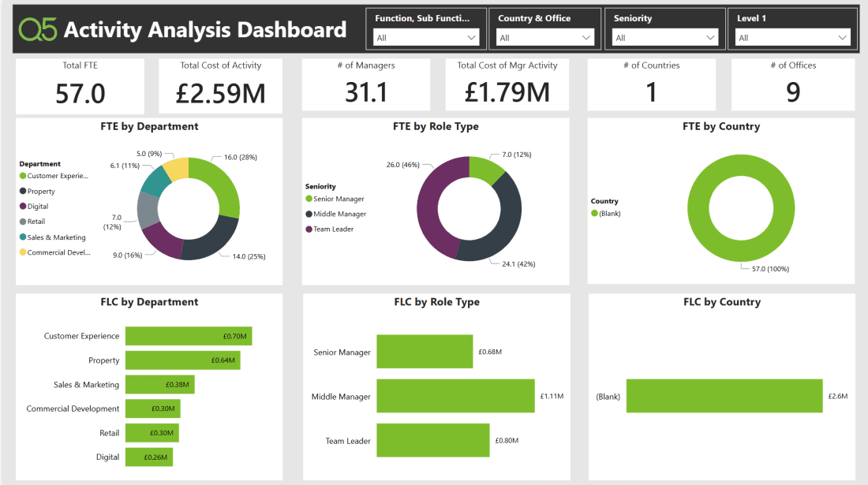Select the Digital legend dot
Viewport: 868px width, 485px height.
click(23, 207)
